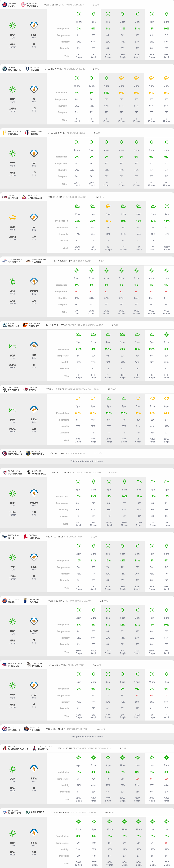This screenshot has width=174, height=868.
Task: Click the 25% precip for Rockies–Reds summary
Action: [x=13, y=429]
